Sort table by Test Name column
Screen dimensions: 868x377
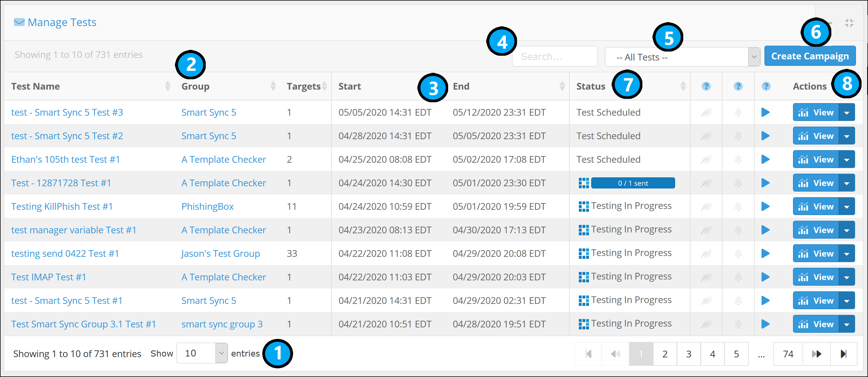point(35,86)
